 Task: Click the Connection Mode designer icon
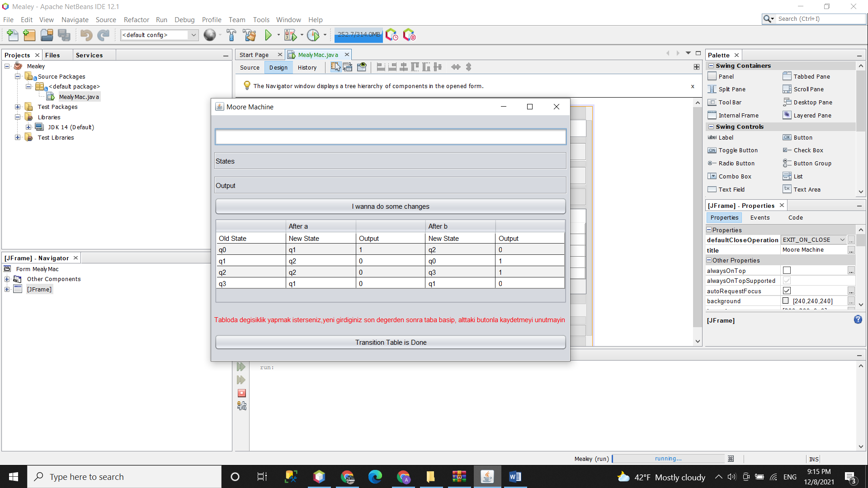348,67
